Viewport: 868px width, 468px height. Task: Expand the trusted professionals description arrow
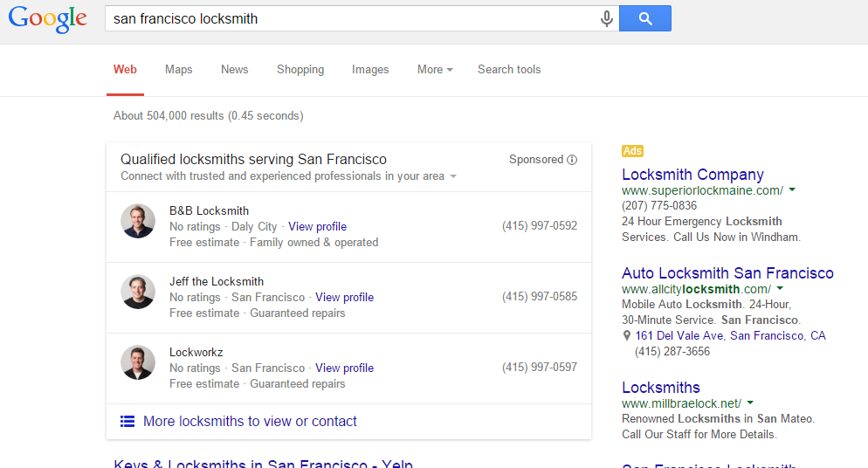point(453,177)
